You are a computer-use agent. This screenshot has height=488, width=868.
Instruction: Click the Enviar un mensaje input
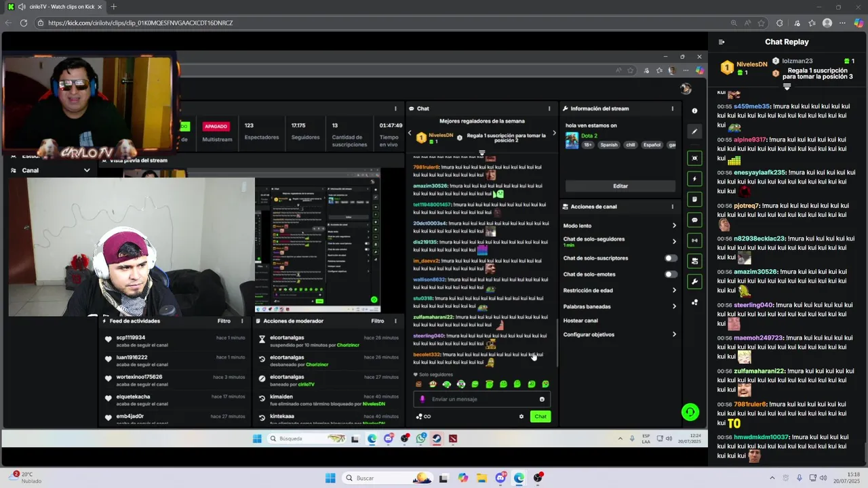481,399
